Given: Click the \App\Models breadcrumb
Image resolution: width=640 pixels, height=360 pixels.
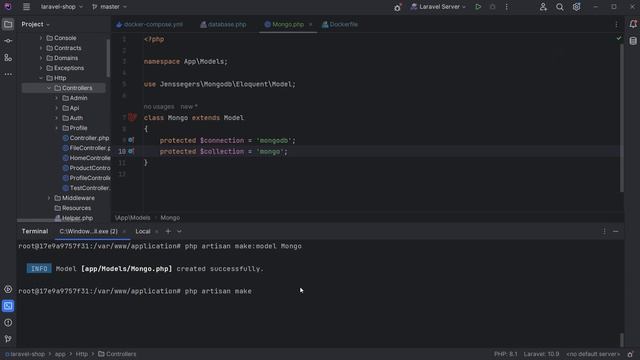Looking at the screenshot, I should click(133, 218).
